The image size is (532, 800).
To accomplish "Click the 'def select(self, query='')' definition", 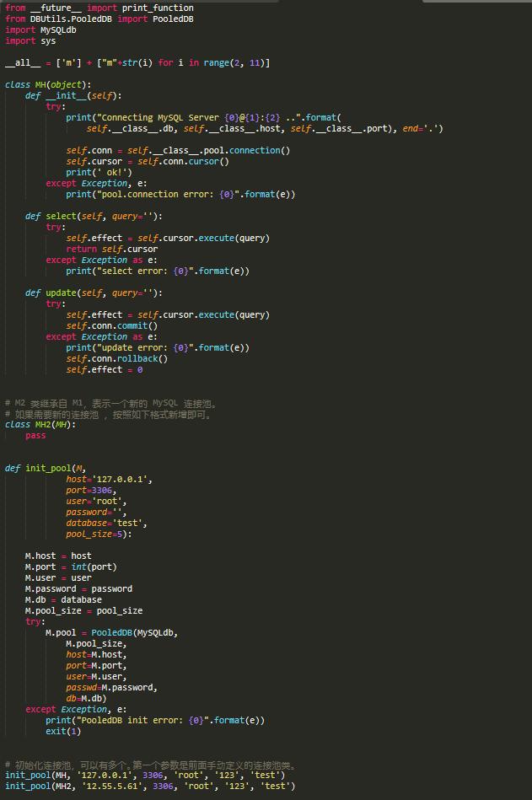I will coord(94,217).
